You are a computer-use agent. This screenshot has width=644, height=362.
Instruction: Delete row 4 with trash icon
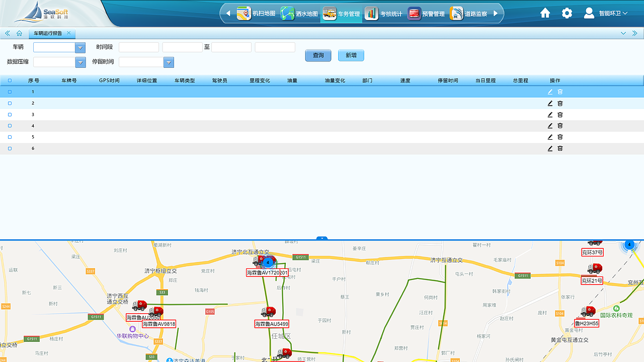click(x=560, y=126)
